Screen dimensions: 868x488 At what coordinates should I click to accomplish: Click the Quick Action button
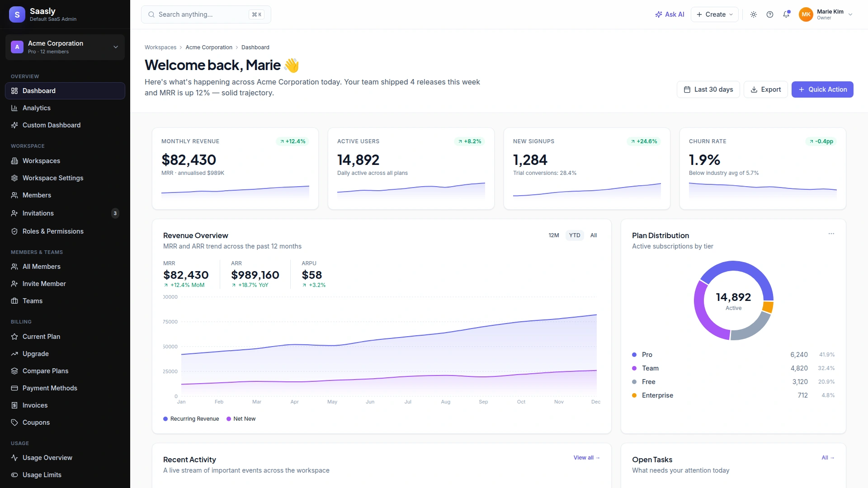click(822, 89)
